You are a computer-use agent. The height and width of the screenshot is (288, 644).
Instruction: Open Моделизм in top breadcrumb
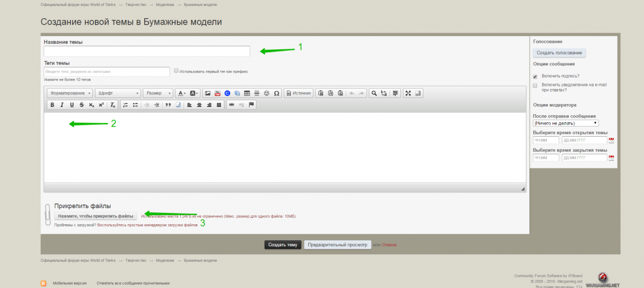click(x=165, y=4)
